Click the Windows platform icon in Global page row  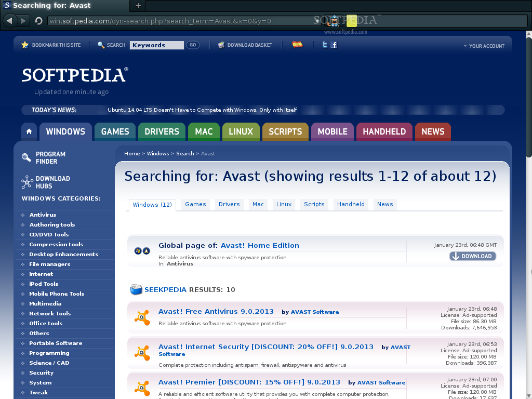(138, 251)
